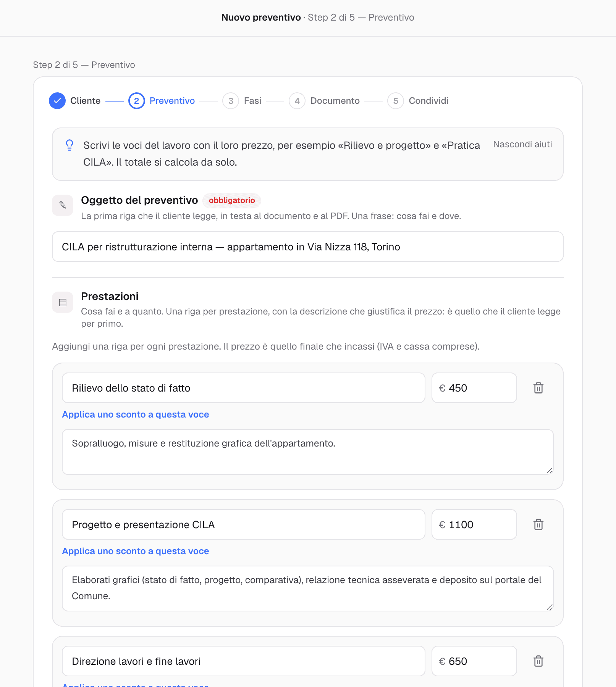The image size is (616, 687).
Task: Click the Prestazioni section heading
Action: click(x=110, y=297)
